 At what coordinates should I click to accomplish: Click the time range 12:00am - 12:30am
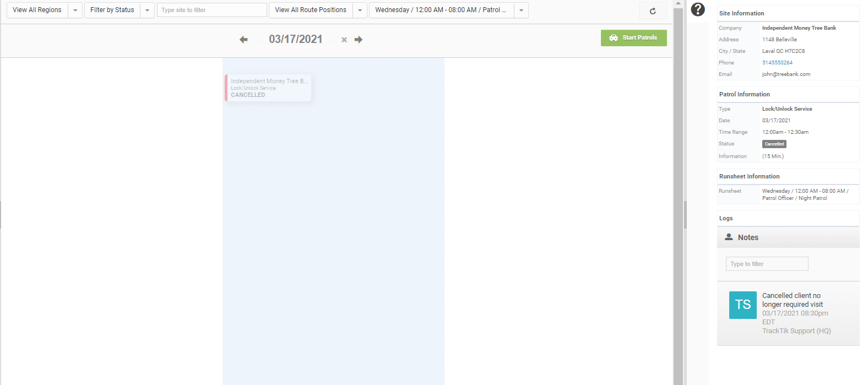click(785, 132)
